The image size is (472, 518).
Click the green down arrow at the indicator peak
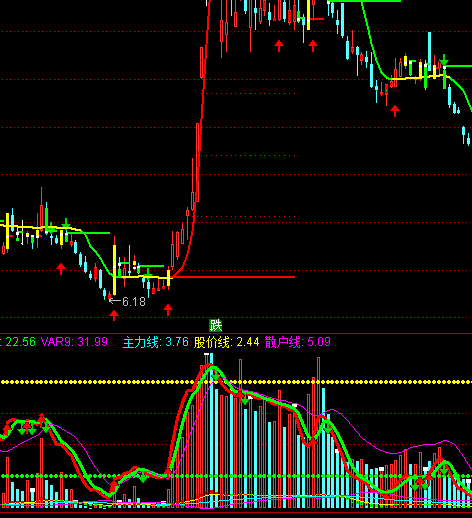point(216,376)
